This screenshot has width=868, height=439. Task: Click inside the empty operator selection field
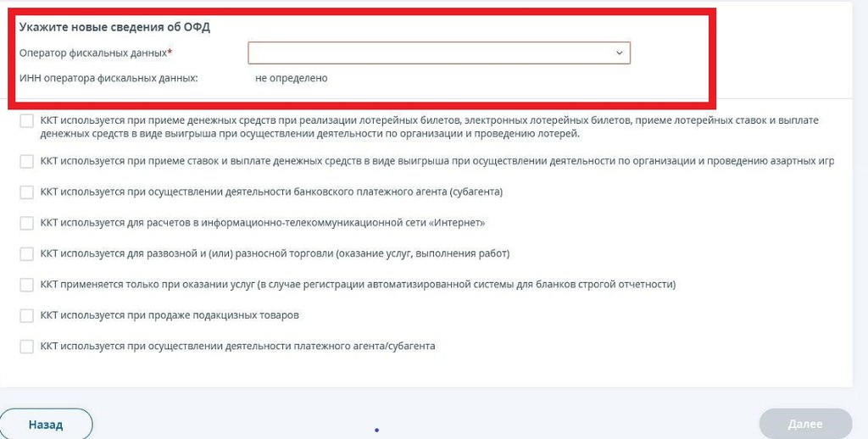pyautogui.click(x=424, y=53)
